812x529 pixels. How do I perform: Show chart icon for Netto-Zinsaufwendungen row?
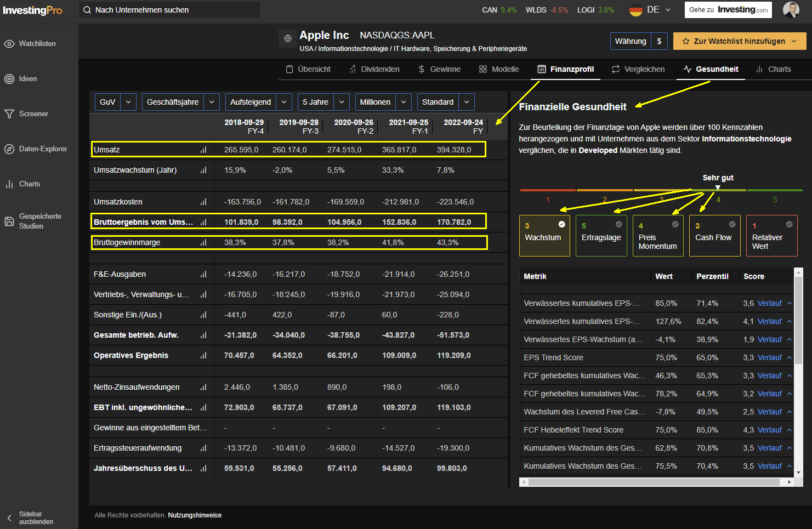pyautogui.click(x=203, y=387)
